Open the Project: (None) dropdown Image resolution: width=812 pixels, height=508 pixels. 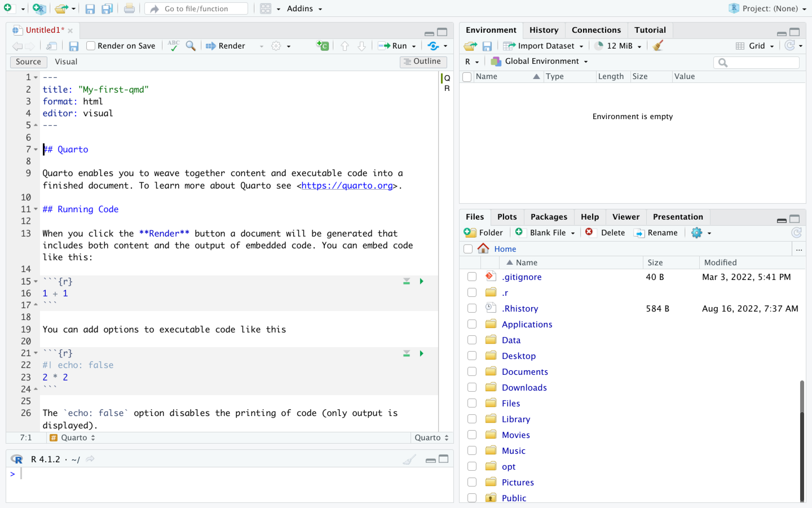(x=770, y=9)
